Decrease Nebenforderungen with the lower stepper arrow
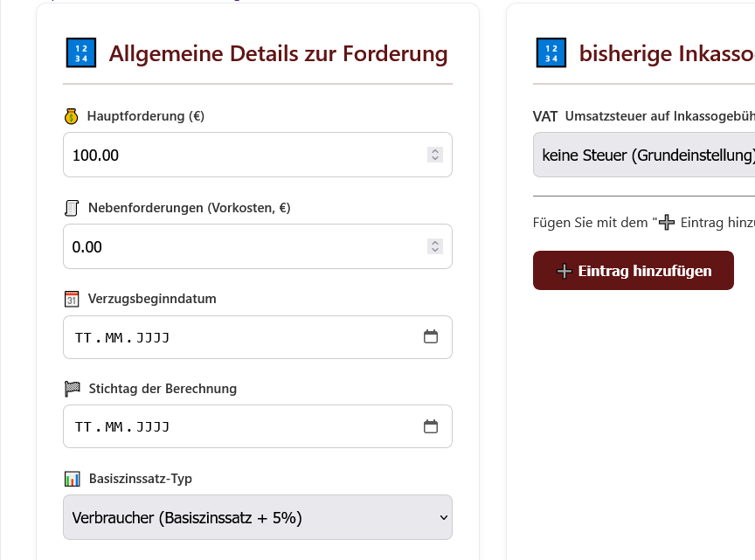755x560 pixels. (434, 251)
